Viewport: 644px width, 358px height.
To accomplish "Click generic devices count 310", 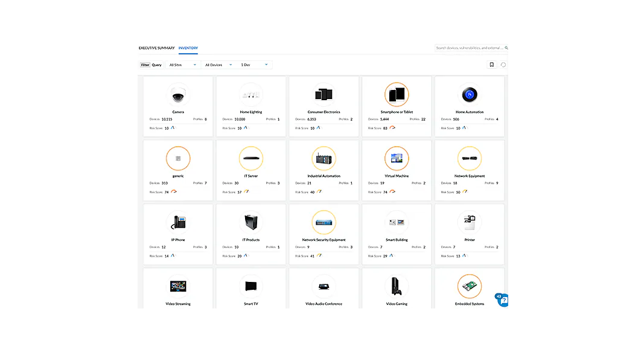I will pos(165,183).
